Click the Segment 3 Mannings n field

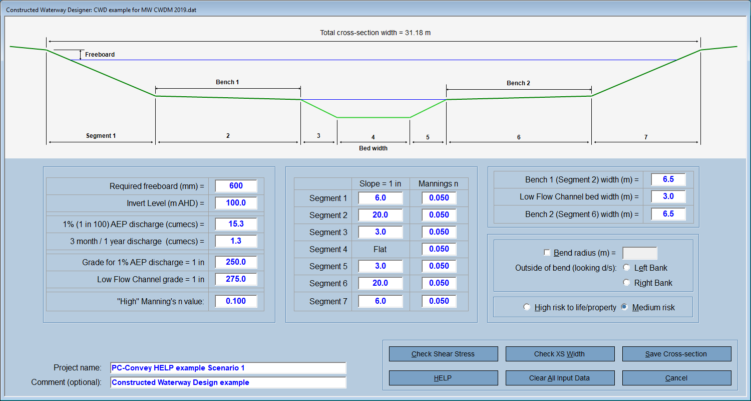[439, 232]
